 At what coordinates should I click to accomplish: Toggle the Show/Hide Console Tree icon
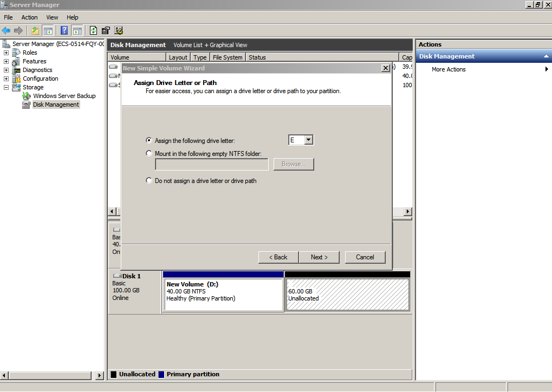pos(48,31)
